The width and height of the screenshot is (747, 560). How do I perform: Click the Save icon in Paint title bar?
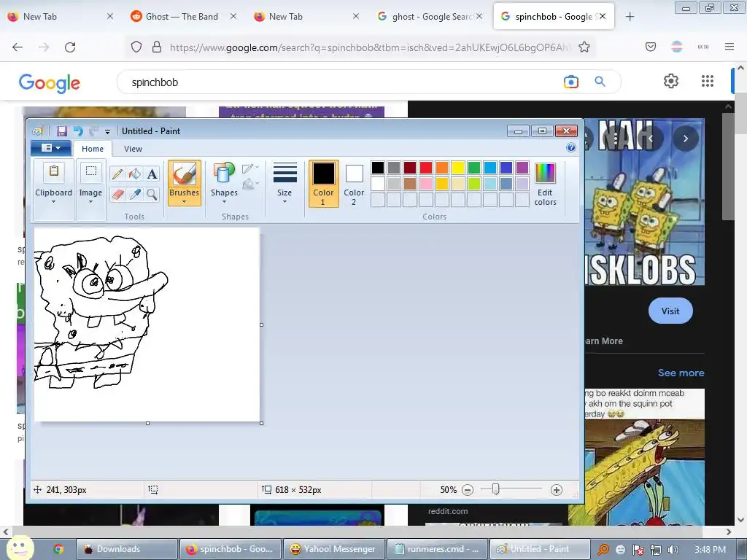coord(61,131)
